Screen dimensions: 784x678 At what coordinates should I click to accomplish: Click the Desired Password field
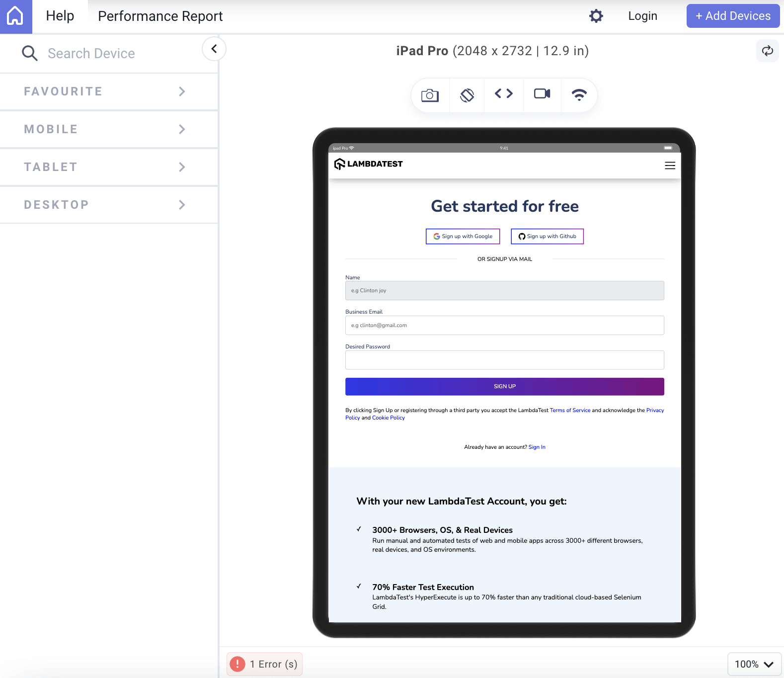505,360
